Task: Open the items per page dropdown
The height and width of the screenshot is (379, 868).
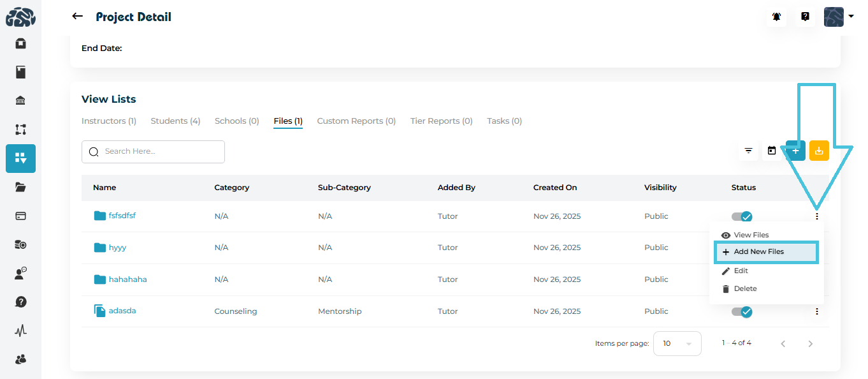Action: coord(676,343)
